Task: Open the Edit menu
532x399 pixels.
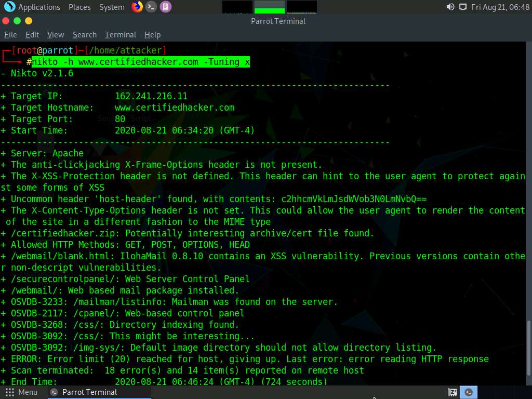Action: [32, 35]
